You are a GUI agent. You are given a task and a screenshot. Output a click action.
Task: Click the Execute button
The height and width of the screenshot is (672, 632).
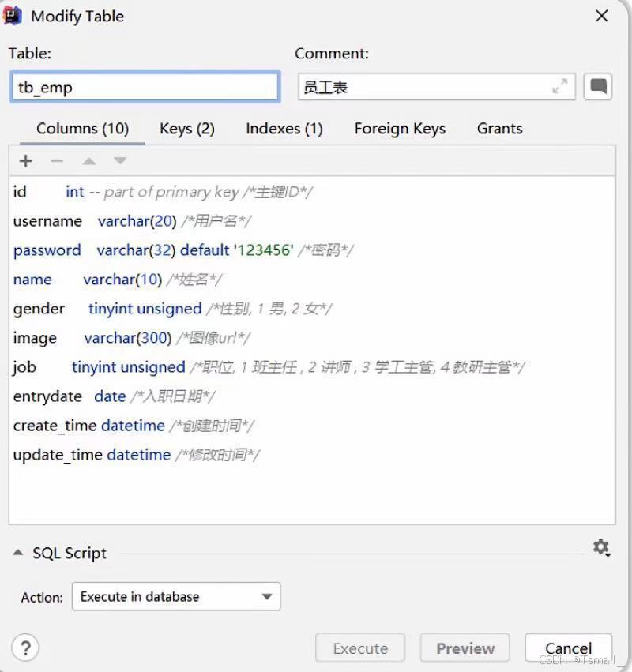coord(360,648)
